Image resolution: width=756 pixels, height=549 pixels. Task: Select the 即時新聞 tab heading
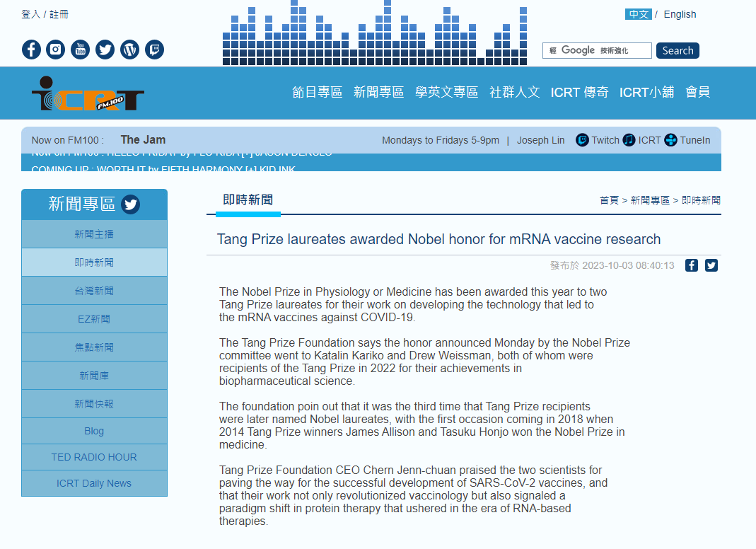pos(248,200)
